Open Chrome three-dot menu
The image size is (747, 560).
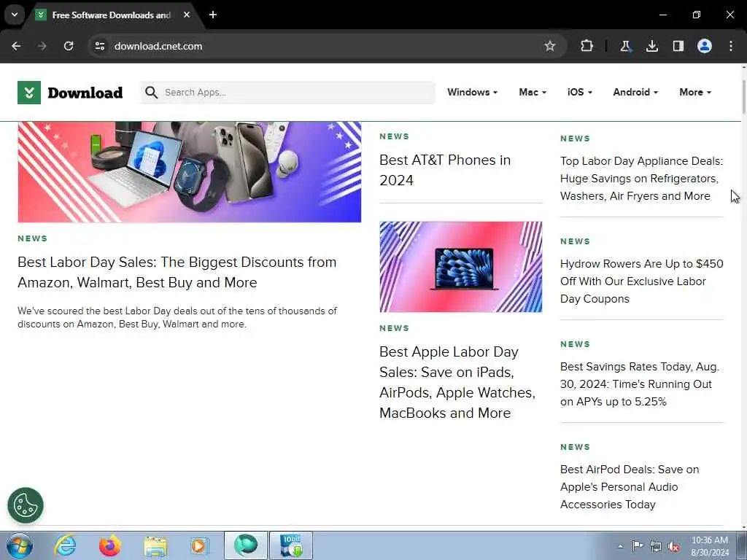[x=731, y=46]
